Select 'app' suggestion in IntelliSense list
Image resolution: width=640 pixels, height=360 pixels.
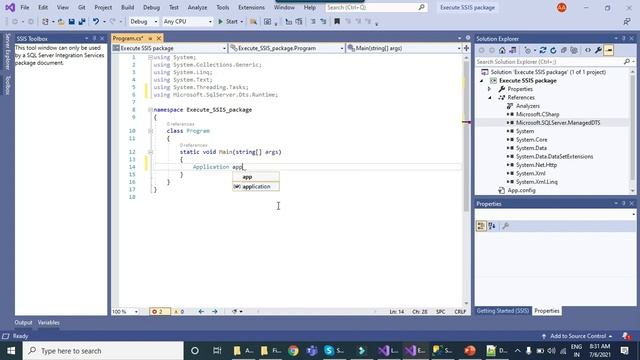coord(256,177)
